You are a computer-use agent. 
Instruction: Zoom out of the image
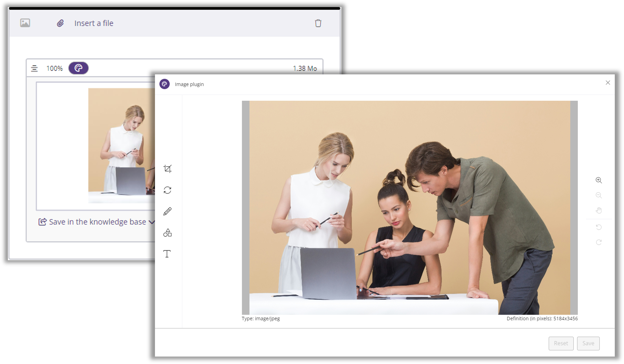[598, 195]
